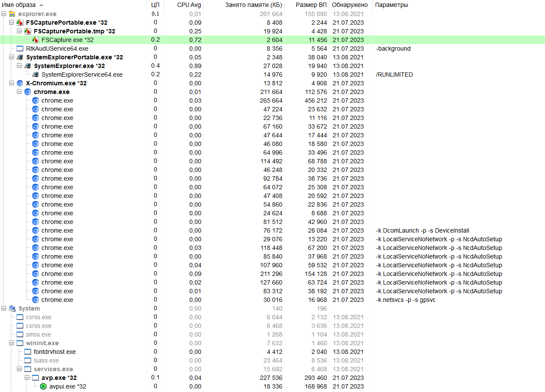Click the FSCapture.exe *32 icon in highlighted row
Screen dimensions: 545x392
click(x=36, y=40)
